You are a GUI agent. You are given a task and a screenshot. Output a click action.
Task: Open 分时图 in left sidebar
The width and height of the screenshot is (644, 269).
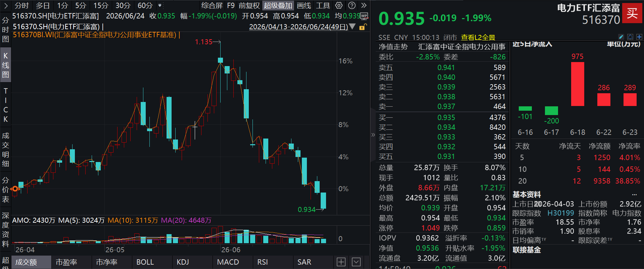(5, 30)
